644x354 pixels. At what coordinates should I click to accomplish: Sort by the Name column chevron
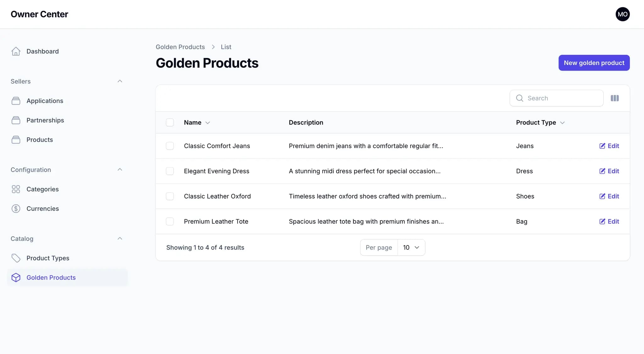coord(208,123)
